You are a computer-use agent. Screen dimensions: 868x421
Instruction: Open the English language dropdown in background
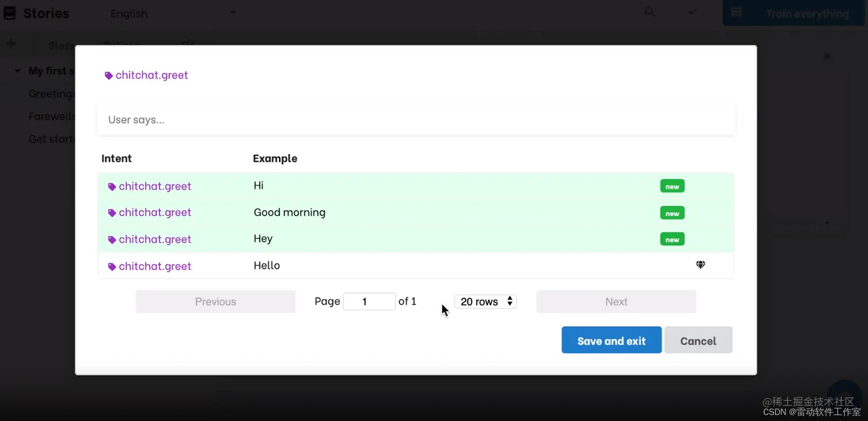tap(173, 13)
